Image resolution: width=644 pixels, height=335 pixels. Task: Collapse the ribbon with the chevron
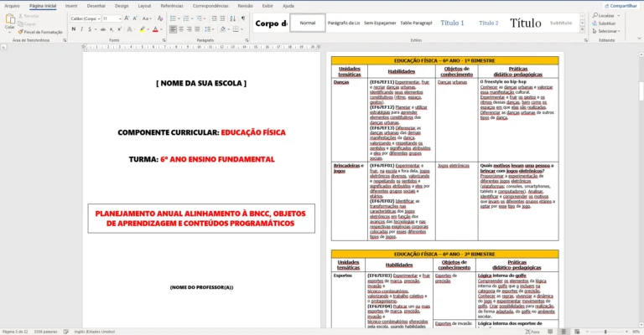639,39
